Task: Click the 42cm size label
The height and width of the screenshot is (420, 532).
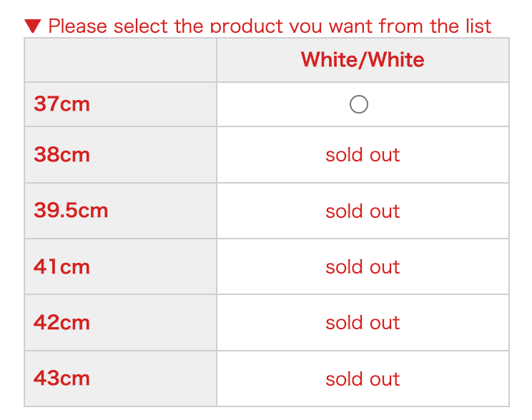Action: click(x=61, y=322)
